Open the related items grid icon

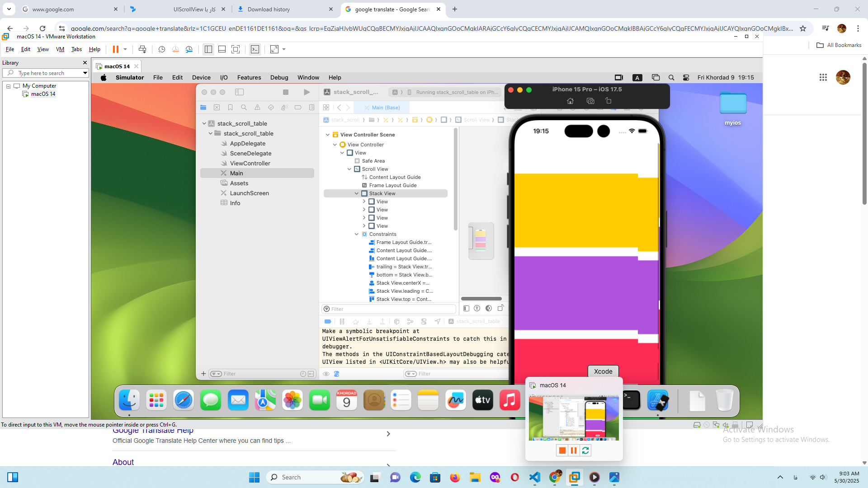tap(326, 108)
